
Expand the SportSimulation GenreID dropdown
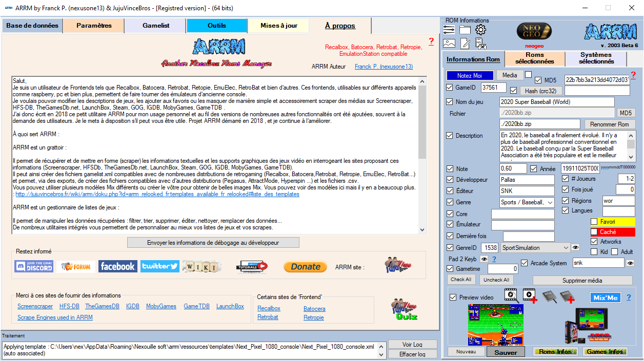(x=566, y=248)
